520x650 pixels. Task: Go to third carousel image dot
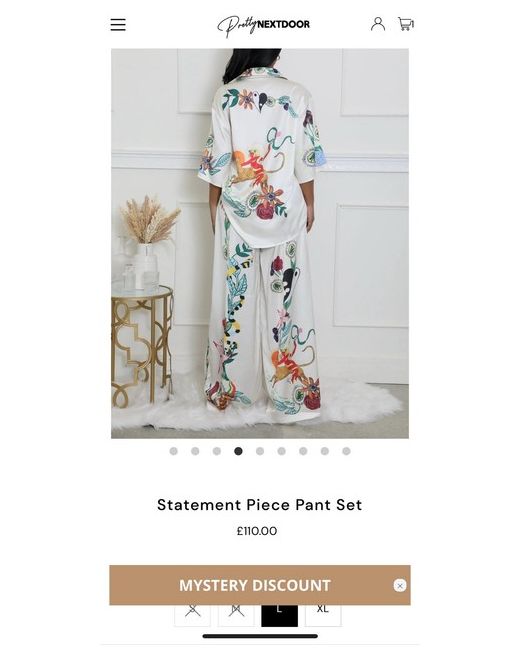pyautogui.click(x=217, y=451)
